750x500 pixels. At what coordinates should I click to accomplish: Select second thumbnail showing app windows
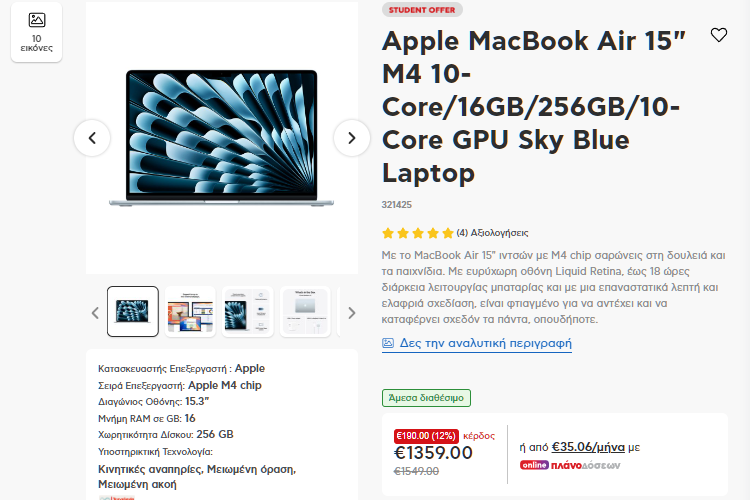(x=190, y=311)
